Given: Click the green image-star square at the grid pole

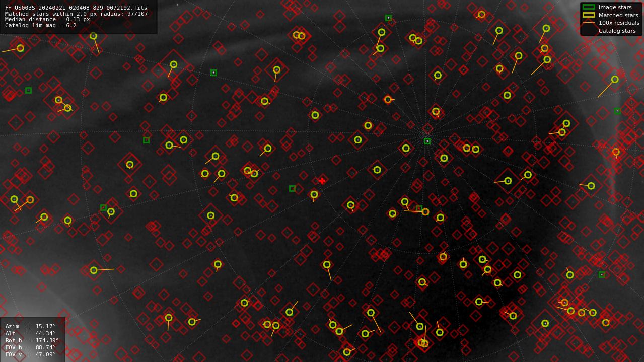Looking at the screenshot, I should (427, 141).
